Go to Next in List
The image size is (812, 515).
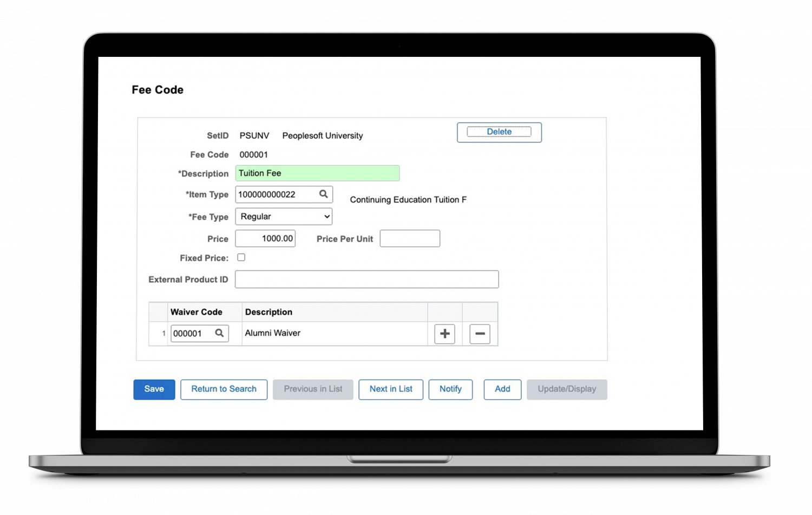pos(390,389)
